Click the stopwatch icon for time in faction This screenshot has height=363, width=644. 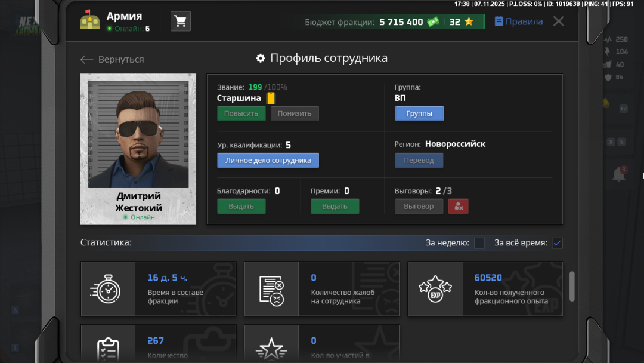click(x=108, y=289)
